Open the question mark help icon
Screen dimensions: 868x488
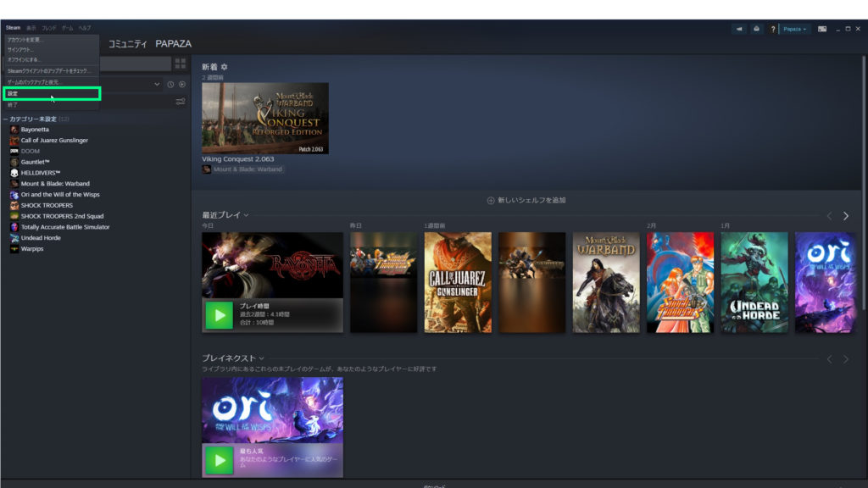772,29
